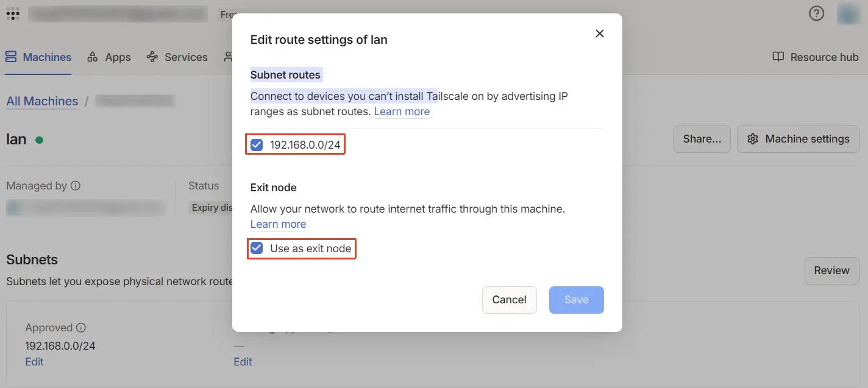Screen dimensions: 868x388
Task: Click Edit under approved subnet 192.168.0.0/24
Action: (x=34, y=362)
